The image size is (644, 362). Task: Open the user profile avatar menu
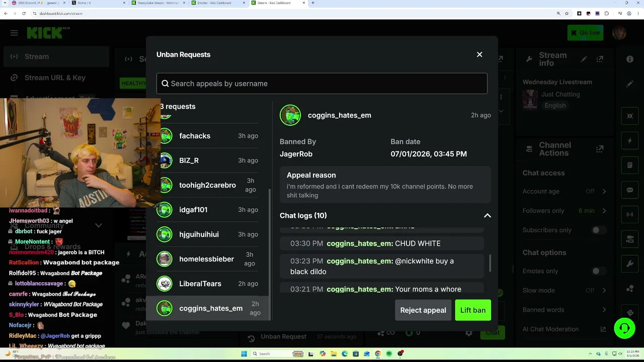pos(619,33)
